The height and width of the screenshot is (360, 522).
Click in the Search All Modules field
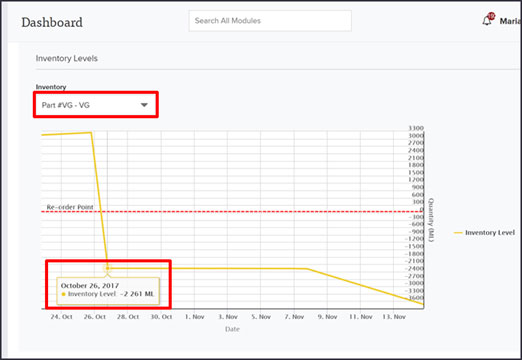[x=270, y=21]
